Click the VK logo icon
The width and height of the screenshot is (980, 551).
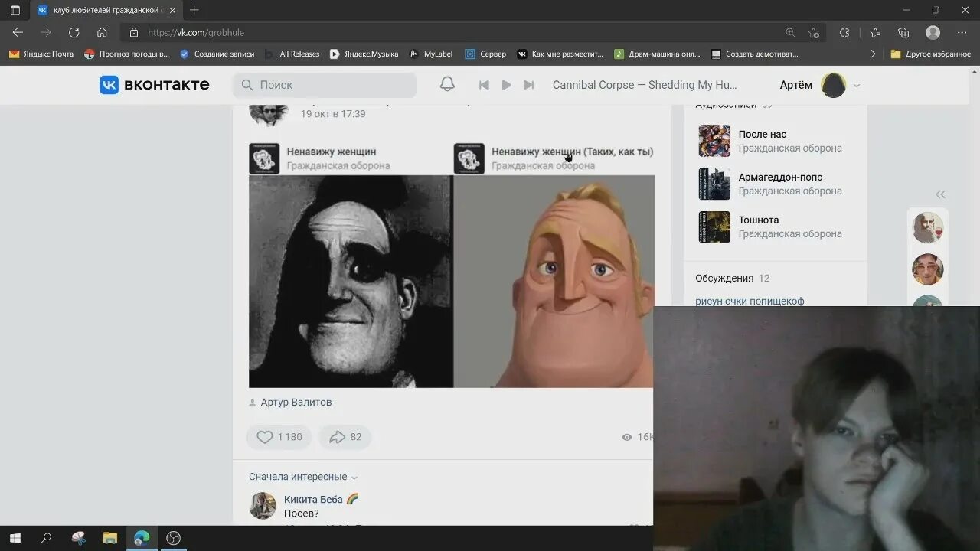109,85
